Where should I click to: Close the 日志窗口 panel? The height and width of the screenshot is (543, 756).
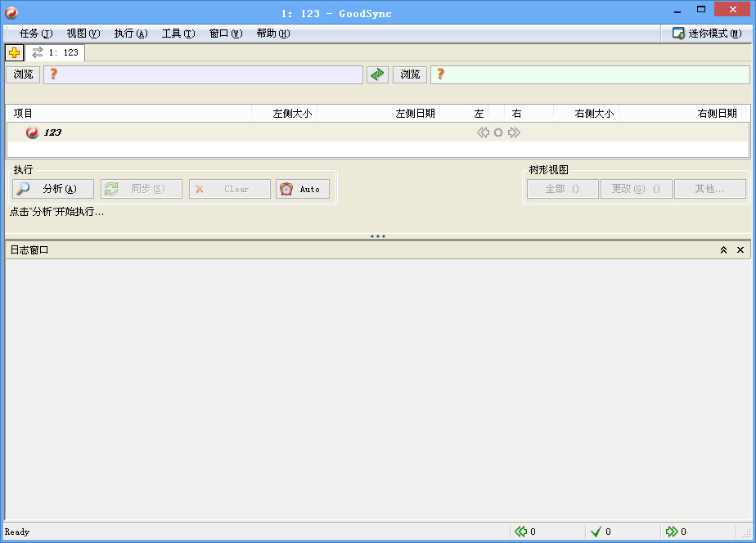[740, 250]
